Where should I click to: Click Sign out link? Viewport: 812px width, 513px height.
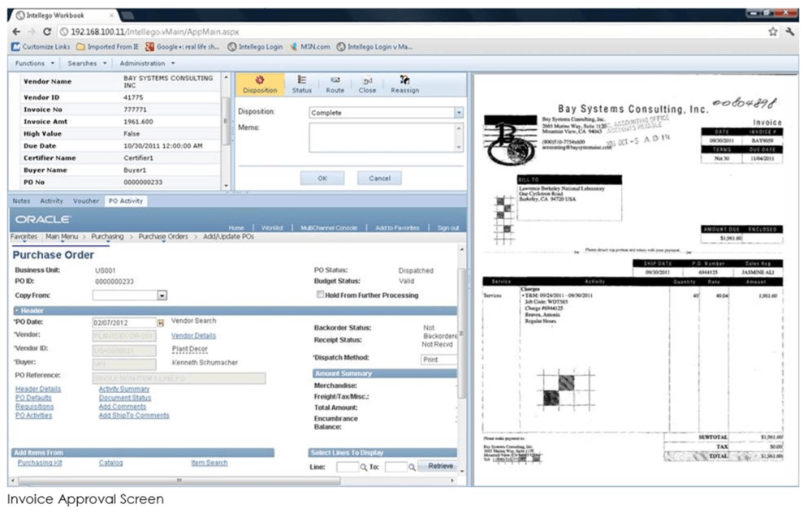(x=448, y=228)
